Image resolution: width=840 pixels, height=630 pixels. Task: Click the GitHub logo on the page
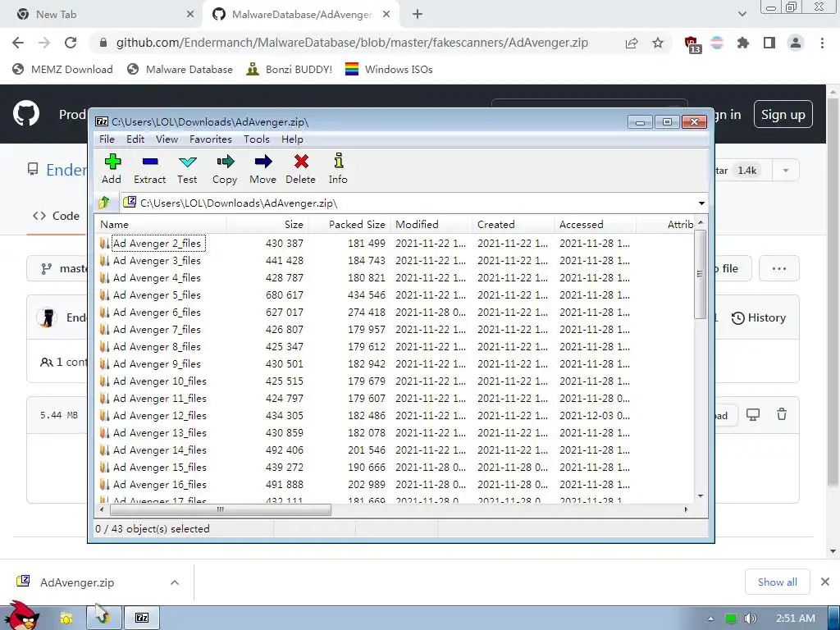pyautogui.click(x=25, y=113)
